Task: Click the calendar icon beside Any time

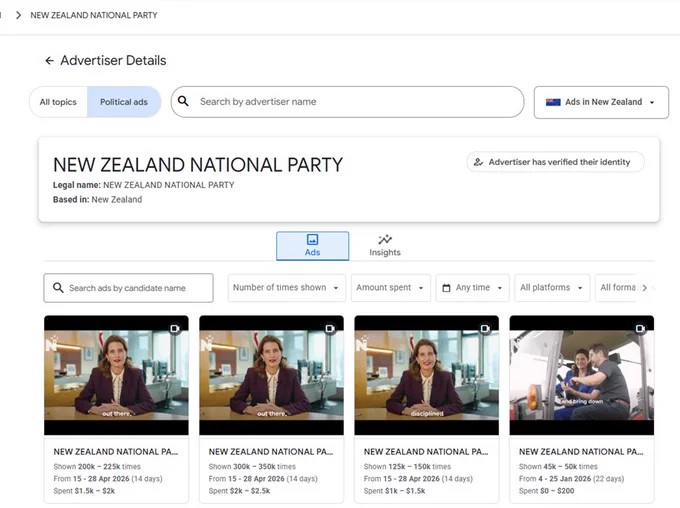Action: tap(446, 288)
